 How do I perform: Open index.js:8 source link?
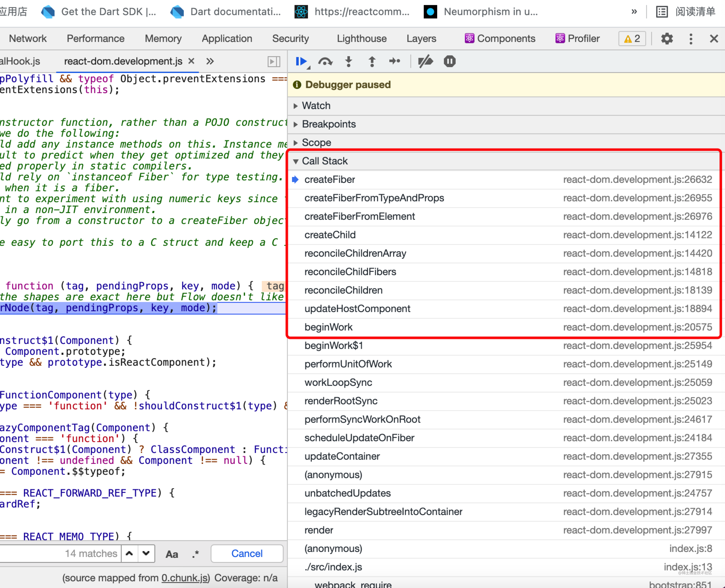point(690,549)
